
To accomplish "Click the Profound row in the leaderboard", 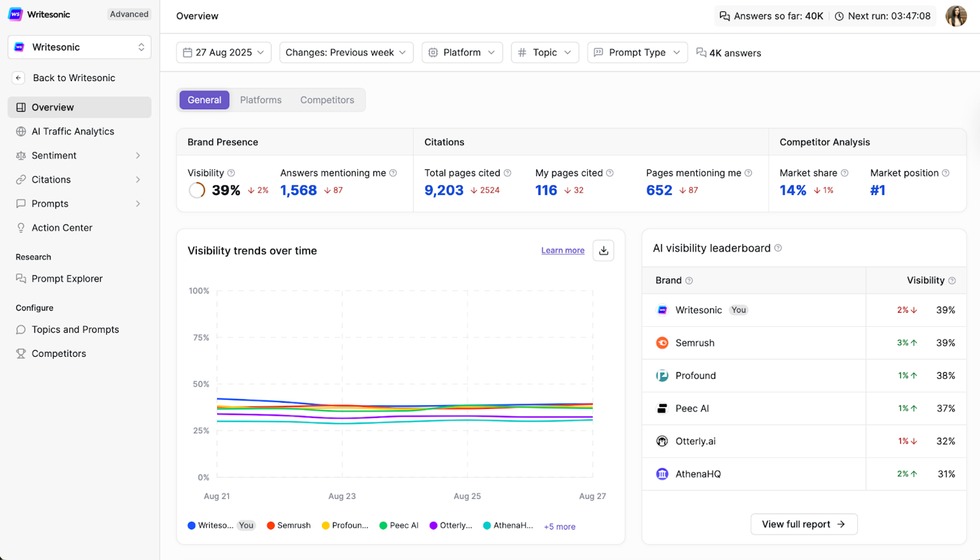I will point(804,375).
